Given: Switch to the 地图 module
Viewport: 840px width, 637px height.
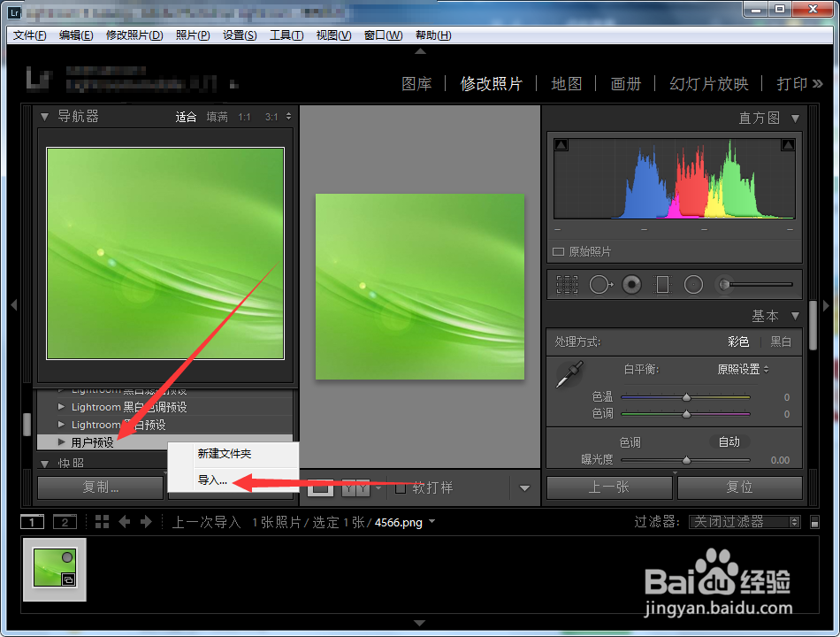Looking at the screenshot, I should (x=566, y=84).
